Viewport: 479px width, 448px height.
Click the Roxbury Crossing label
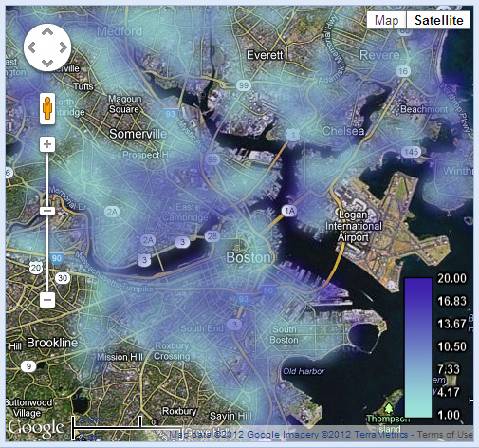coord(172,351)
